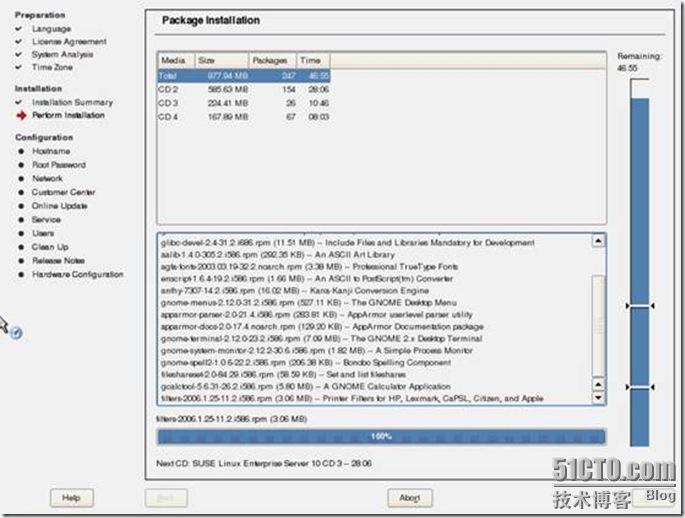Click the bullet beside Customer Center
685x518 pixels.
[21, 192]
